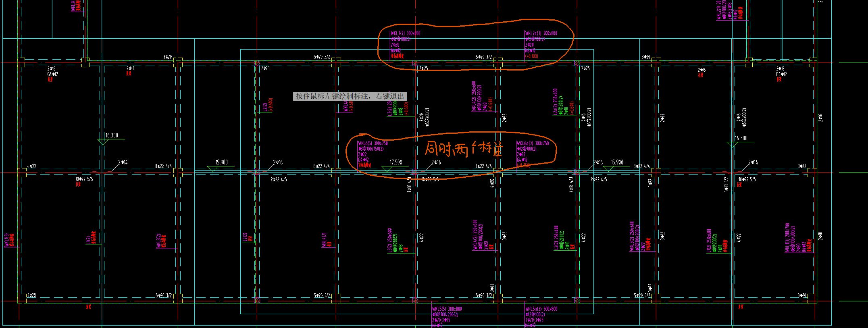
Task: Pick the WKL5(5) 300x800 label at bottom
Action: pos(447,309)
